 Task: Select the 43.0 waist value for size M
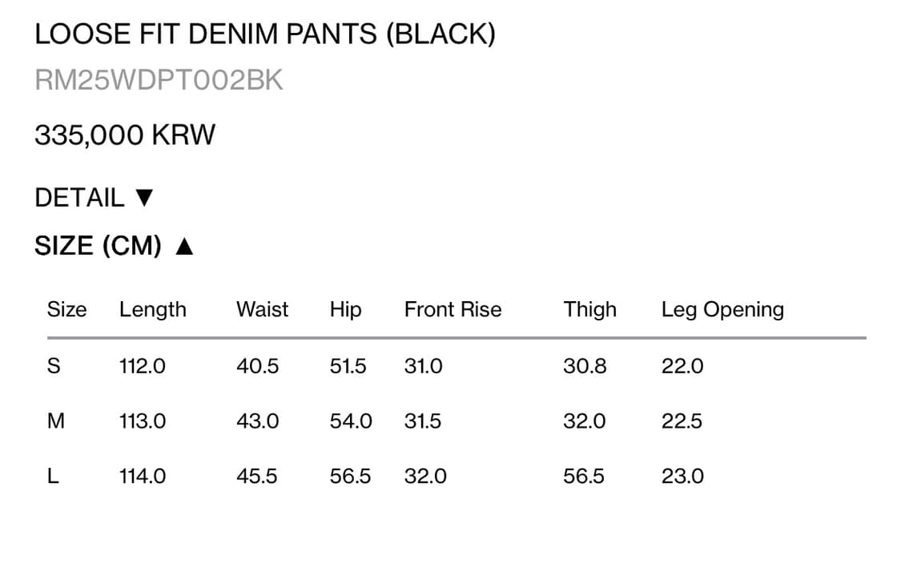click(258, 421)
